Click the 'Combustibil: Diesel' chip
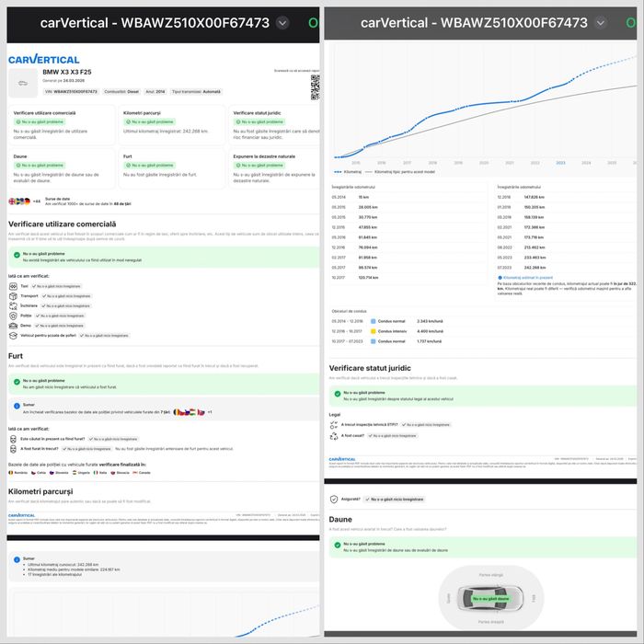The width and height of the screenshot is (644, 644). [x=121, y=92]
